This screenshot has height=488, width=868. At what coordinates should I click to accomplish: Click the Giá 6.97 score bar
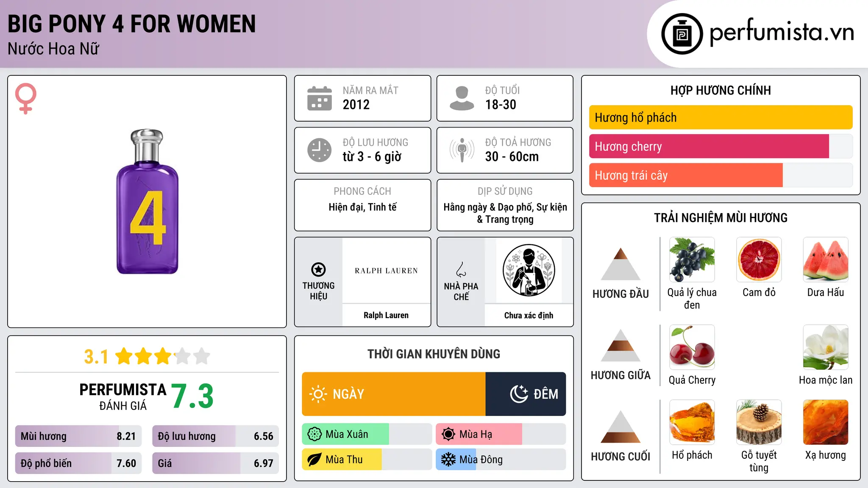pos(215,463)
